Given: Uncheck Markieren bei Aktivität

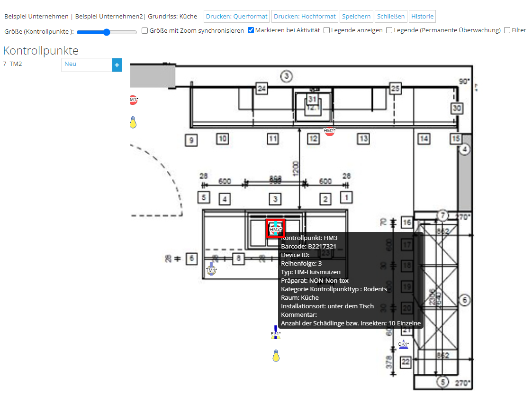Looking at the screenshot, I should [x=251, y=30].
